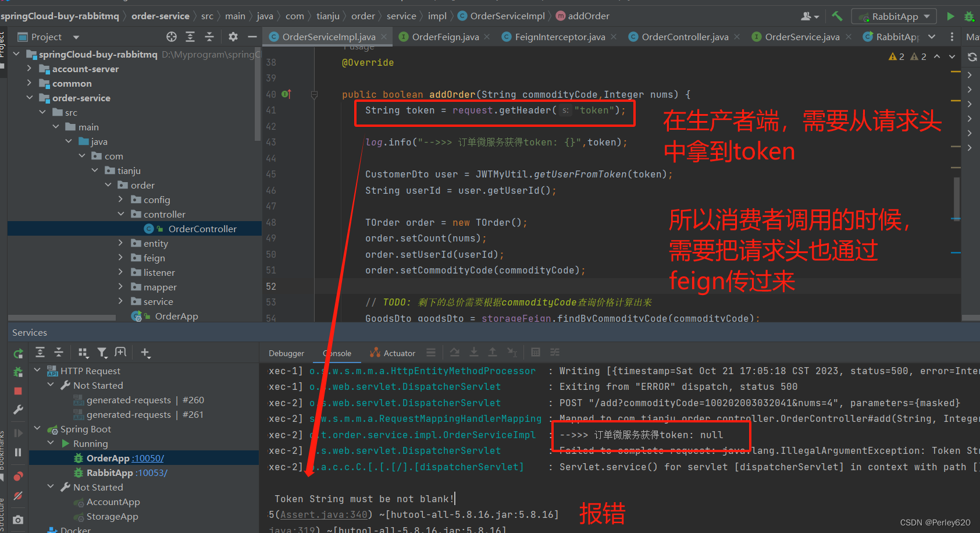This screenshot has height=533, width=980.
Task: Click the Project tree vertical scrollbar
Action: [x=258, y=93]
